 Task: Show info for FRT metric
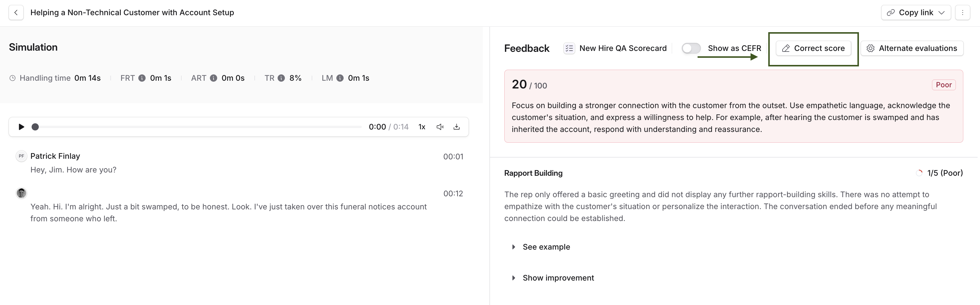point(142,78)
